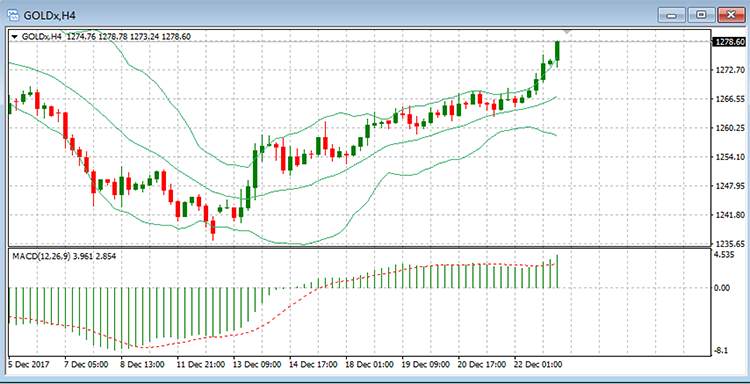This screenshot has width=750, height=384.
Task: Click the 18 Dec 01:00 time label
Action: (x=369, y=364)
